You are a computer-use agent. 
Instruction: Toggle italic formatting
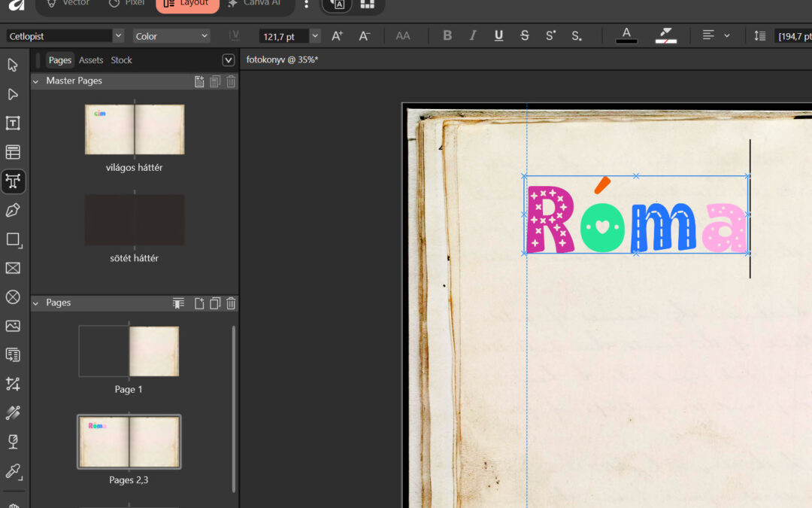[473, 36]
